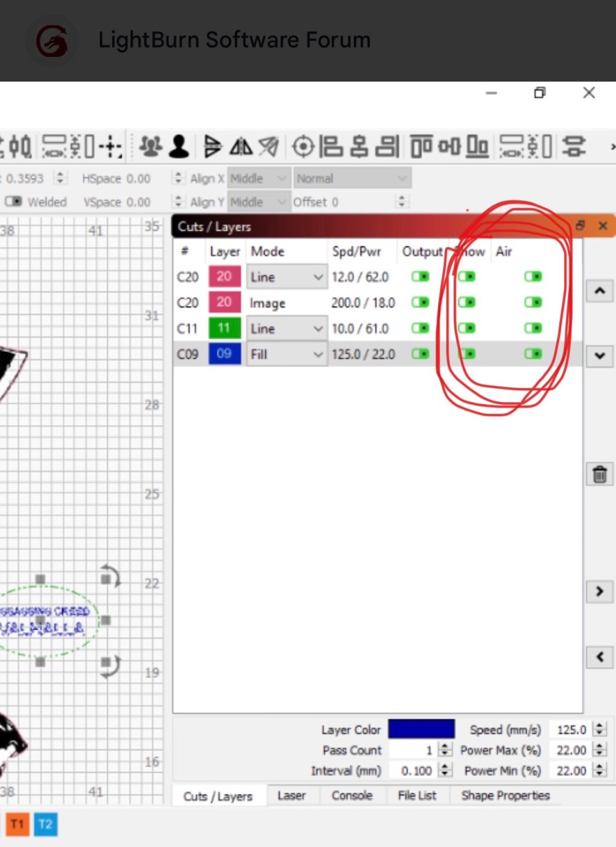Move layer up with the up arrow
This screenshot has width=616, height=847.
pyautogui.click(x=600, y=291)
